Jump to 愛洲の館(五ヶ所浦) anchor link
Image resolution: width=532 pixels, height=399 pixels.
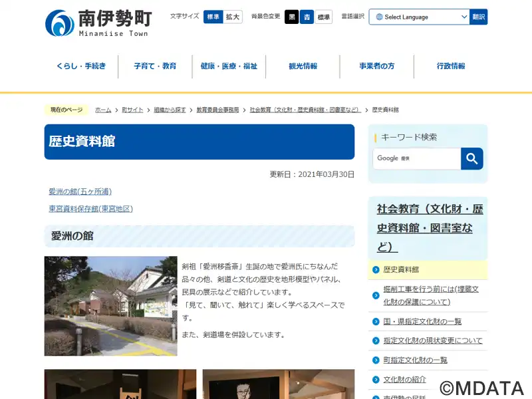click(x=80, y=192)
